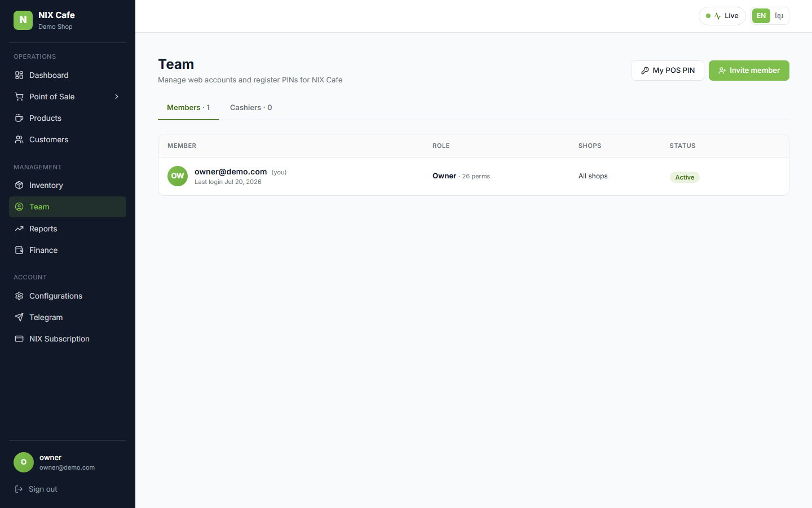Click the Invite member button text
The image size is (812, 508).
(x=754, y=71)
